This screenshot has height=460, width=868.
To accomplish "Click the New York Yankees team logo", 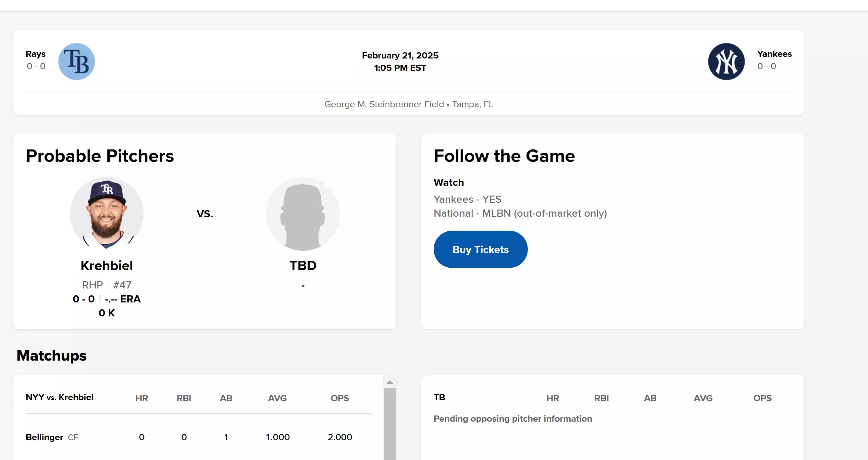I will 726,61.
